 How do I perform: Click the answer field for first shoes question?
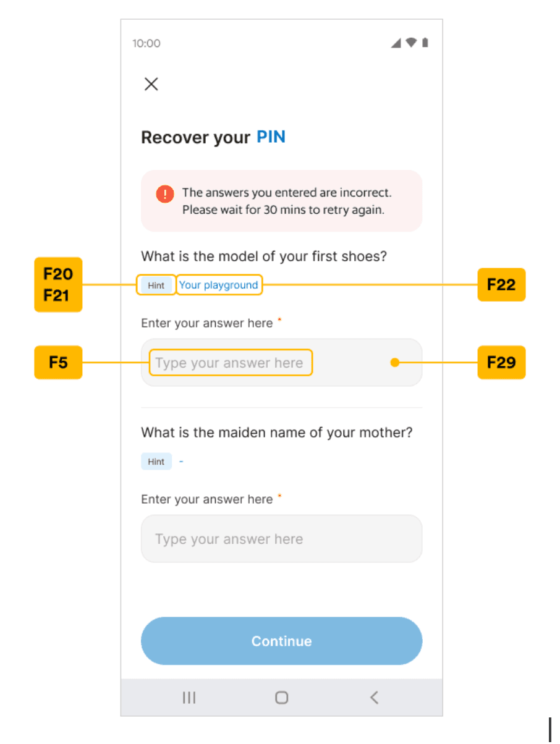click(x=282, y=363)
